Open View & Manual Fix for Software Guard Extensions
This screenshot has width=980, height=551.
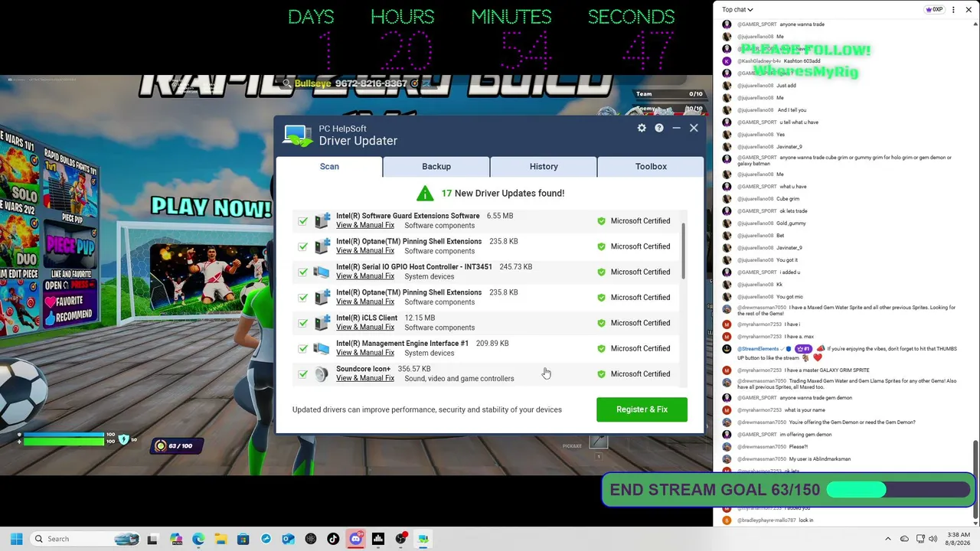pyautogui.click(x=365, y=225)
